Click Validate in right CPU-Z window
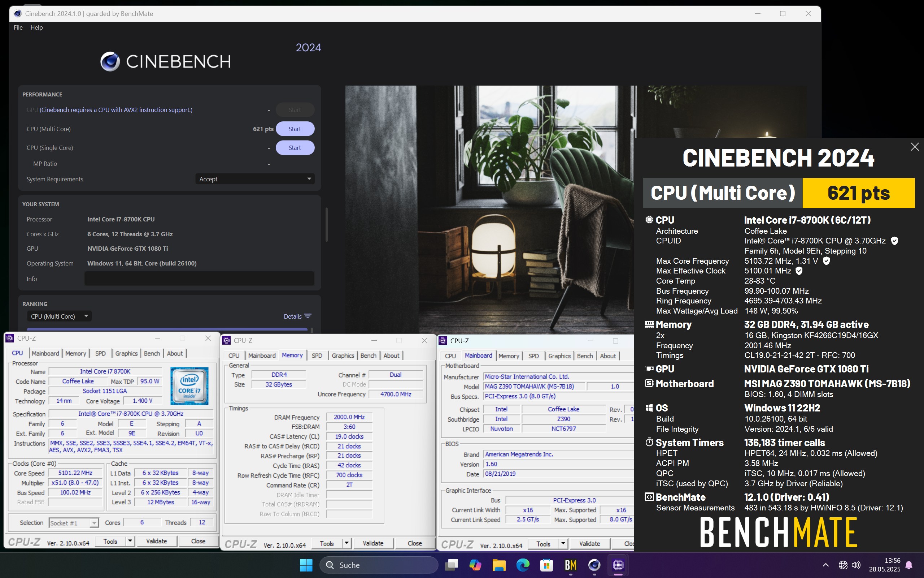 (589, 544)
